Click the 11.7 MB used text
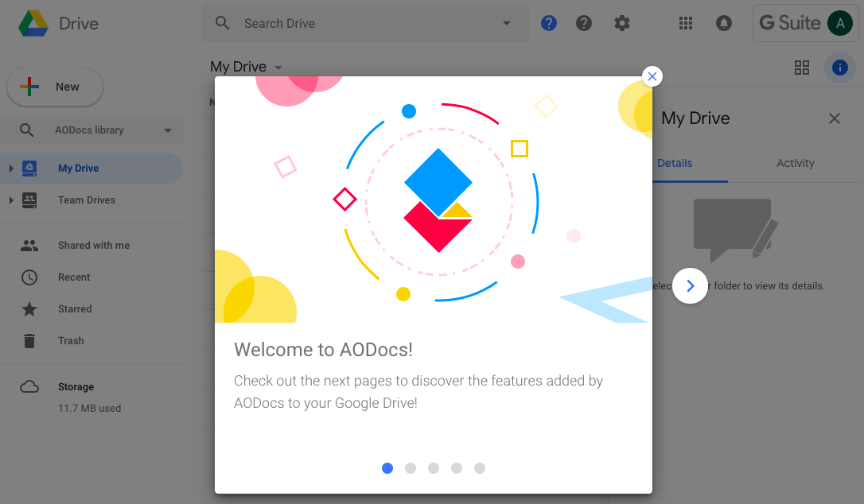The height and width of the screenshot is (504, 864). point(89,408)
